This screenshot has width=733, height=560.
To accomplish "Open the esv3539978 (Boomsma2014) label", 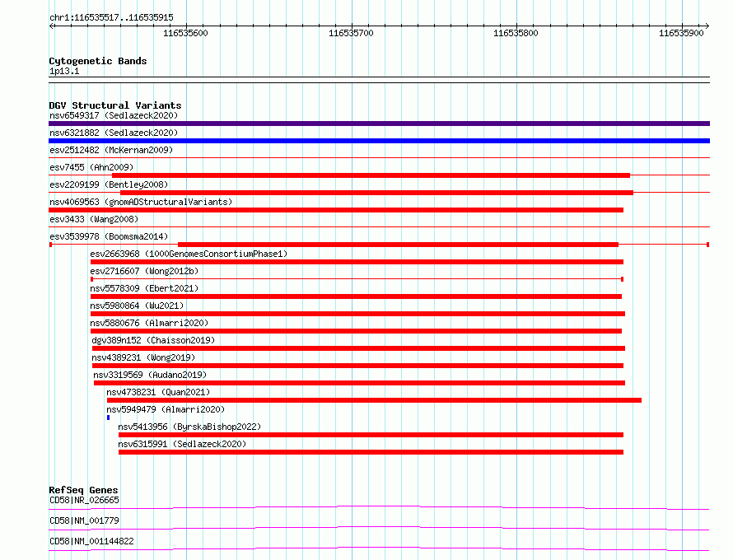I will tap(109, 236).
